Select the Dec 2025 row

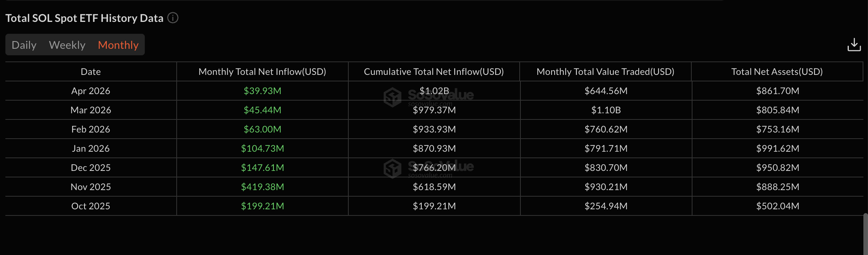[434, 167]
